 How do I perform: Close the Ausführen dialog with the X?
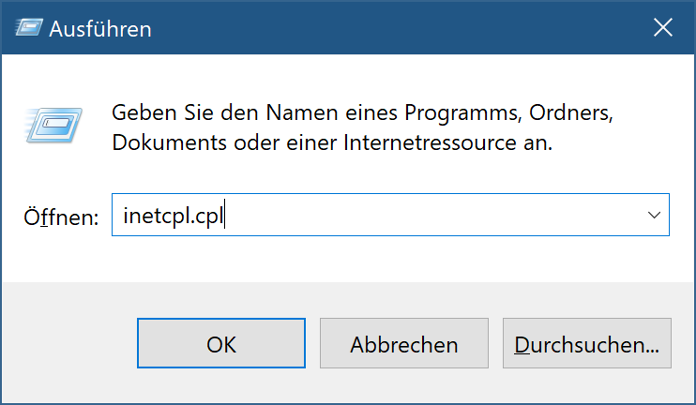tap(663, 28)
